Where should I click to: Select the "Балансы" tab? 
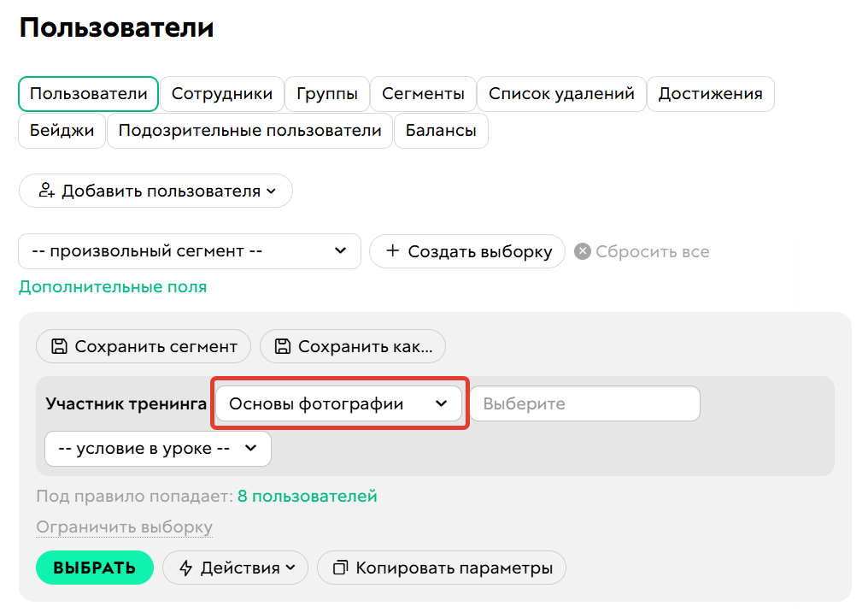point(440,131)
